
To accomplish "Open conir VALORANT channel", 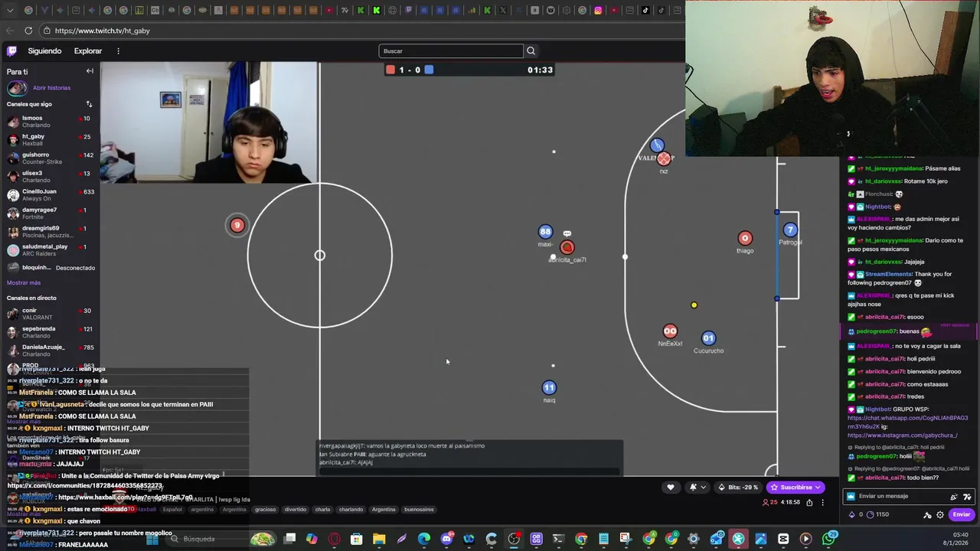I will (x=49, y=314).
